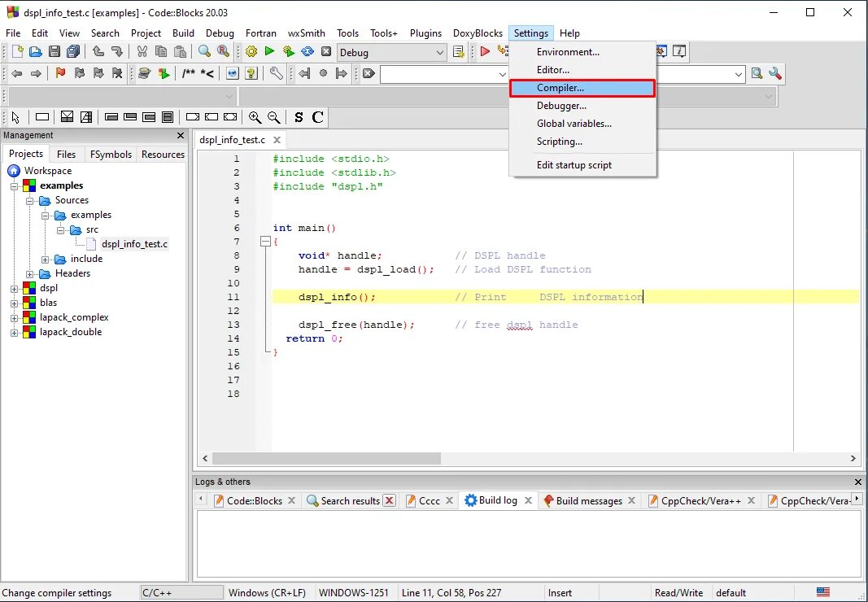Expand the blas project
This screenshot has height=602, width=868.
(x=15, y=303)
